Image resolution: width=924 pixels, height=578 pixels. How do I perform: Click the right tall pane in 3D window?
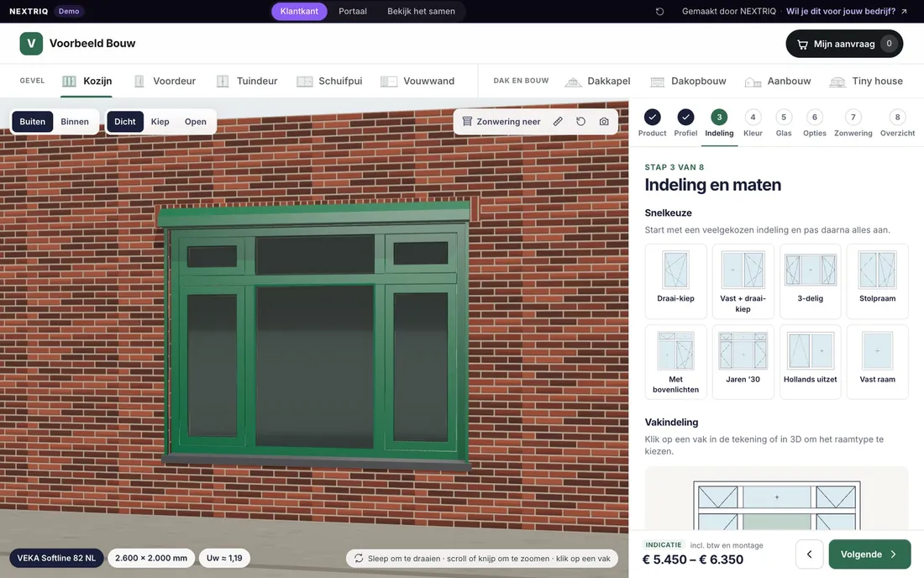(420, 366)
